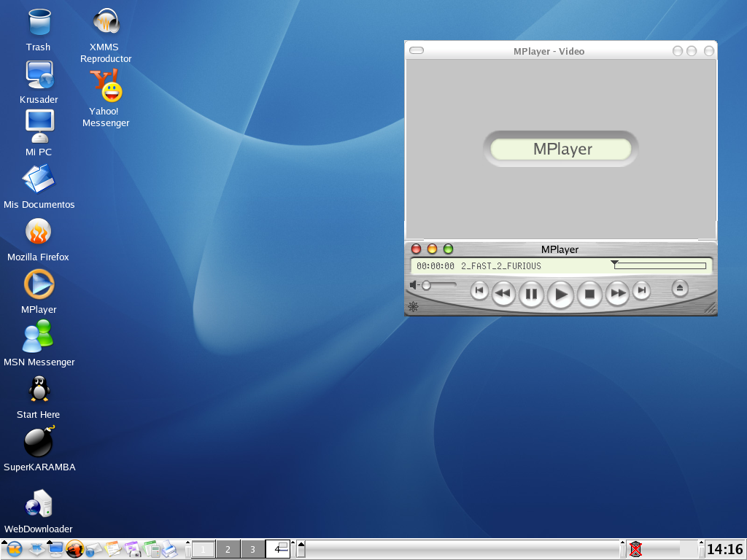Screen dimensions: 747x560
Task: Click the Play button in MPlayer
Action: click(560, 295)
